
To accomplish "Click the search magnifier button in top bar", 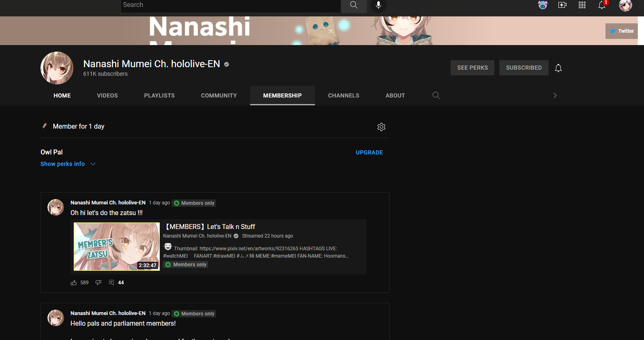I will coord(354,5).
